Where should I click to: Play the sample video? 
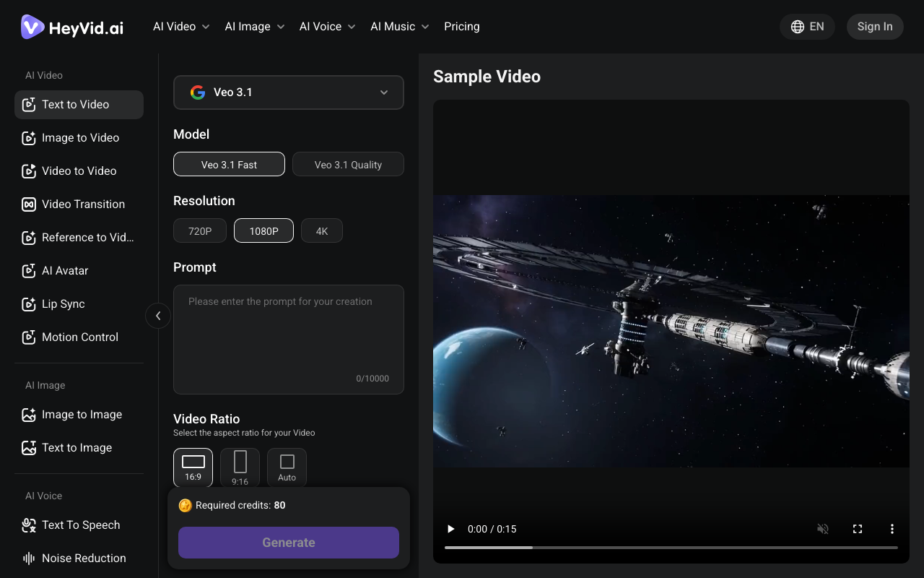[451, 529]
